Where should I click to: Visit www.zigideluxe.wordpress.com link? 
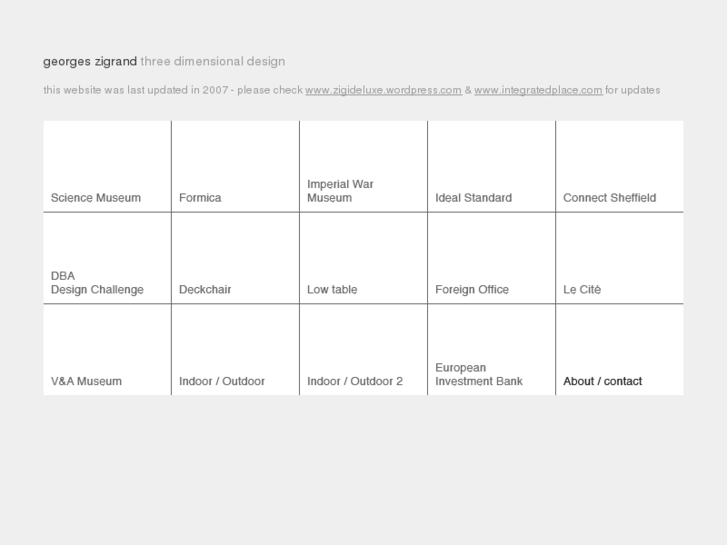[x=383, y=90]
